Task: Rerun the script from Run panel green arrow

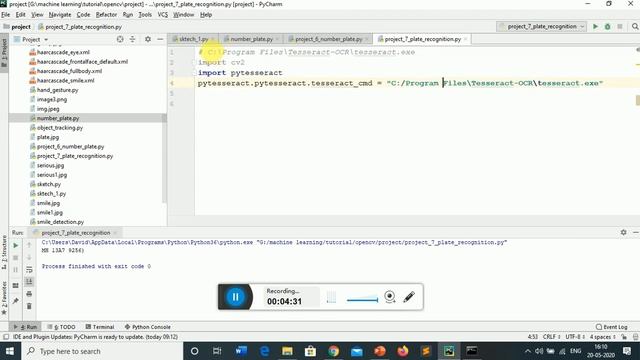Action: (x=16, y=245)
